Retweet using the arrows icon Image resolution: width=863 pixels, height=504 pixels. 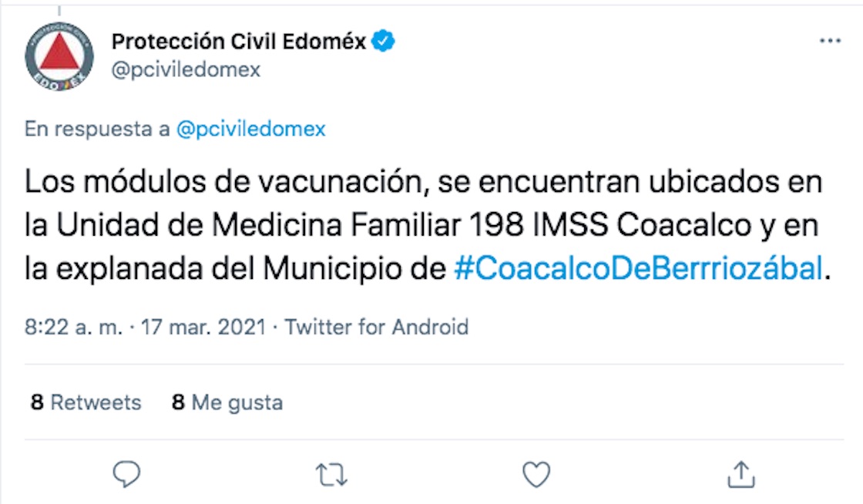[331, 473]
